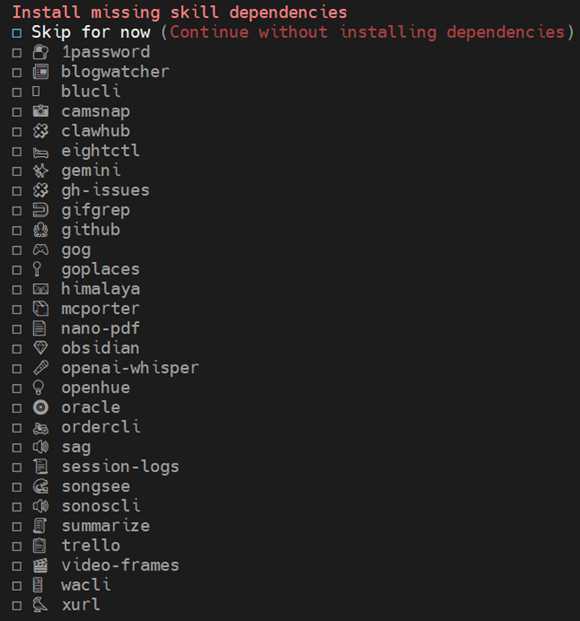This screenshot has width=580, height=621.
Task: Click the camera icon next to camsnap
Action: pos(40,111)
